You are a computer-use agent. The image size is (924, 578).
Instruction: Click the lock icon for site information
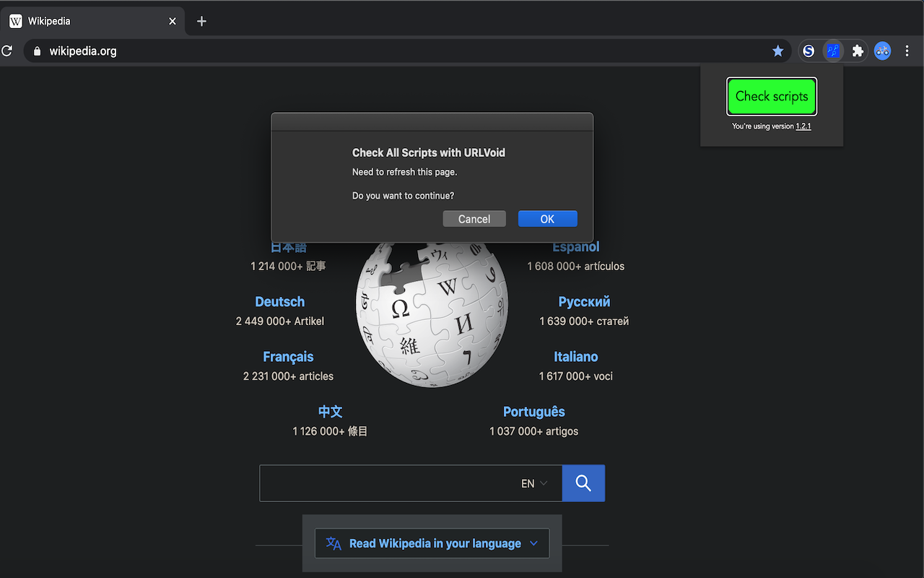[x=36, y=51]
